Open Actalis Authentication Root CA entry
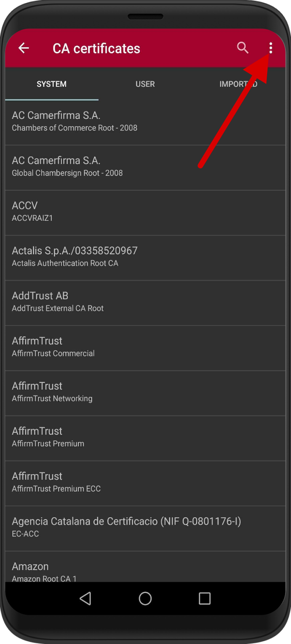Viewport: 291px width, 644px height. [145, 258]
